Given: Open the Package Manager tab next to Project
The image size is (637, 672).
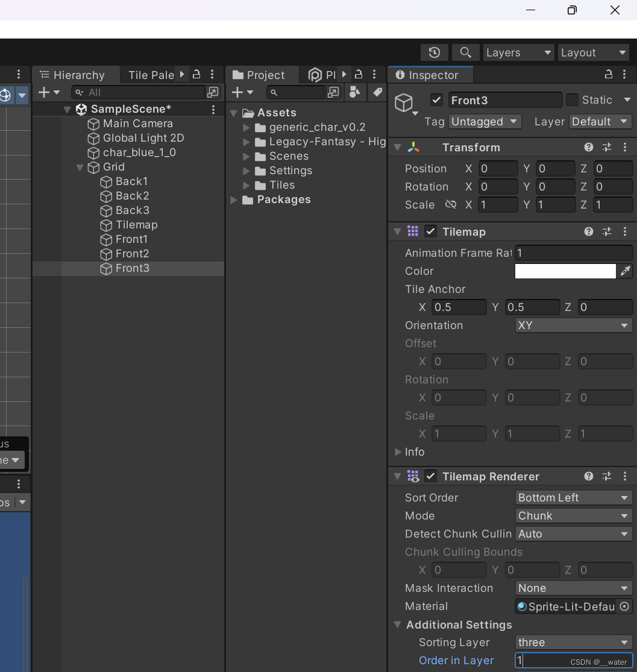Looking at the screenshot, I should pos(322,75).
